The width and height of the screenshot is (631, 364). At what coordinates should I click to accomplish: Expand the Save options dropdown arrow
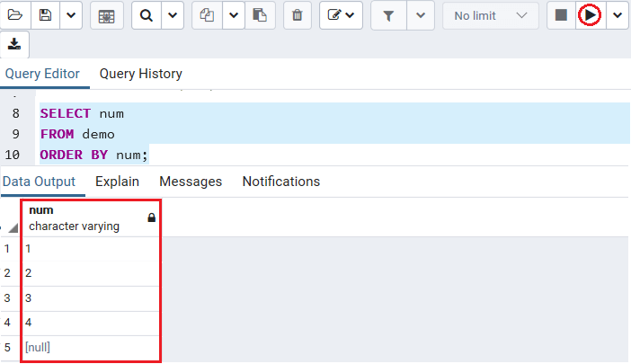pos(71,15)
